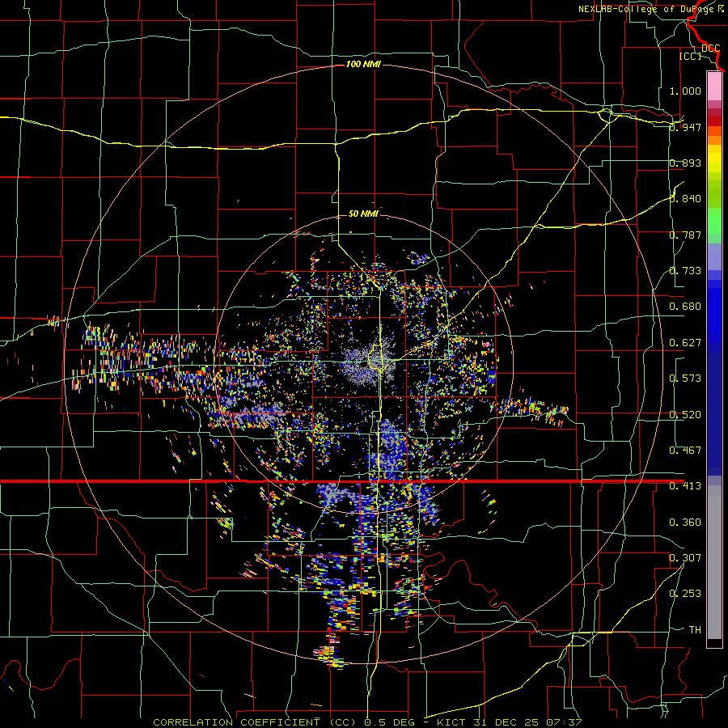
Task: Click the 0.893 legend value
Action: click(x=685, y=163)
